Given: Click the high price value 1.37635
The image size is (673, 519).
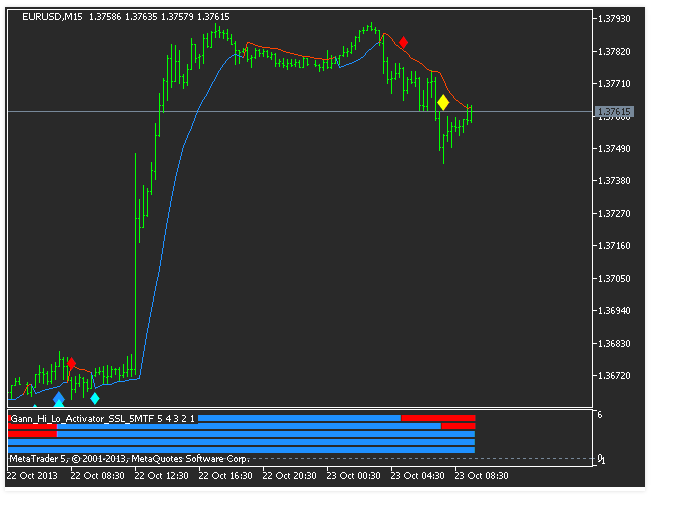Looking at the screenshot, I should (x=141, y=17).
